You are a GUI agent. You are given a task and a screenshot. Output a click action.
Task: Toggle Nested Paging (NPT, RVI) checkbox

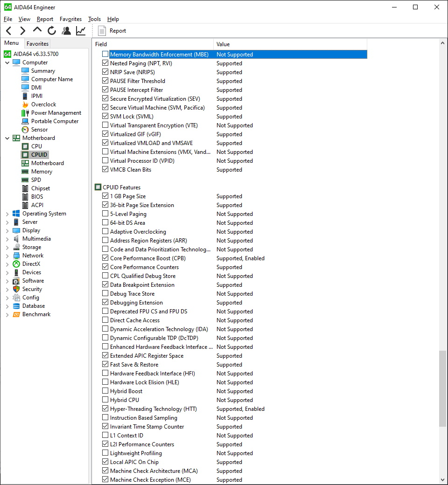pos(105,63)
